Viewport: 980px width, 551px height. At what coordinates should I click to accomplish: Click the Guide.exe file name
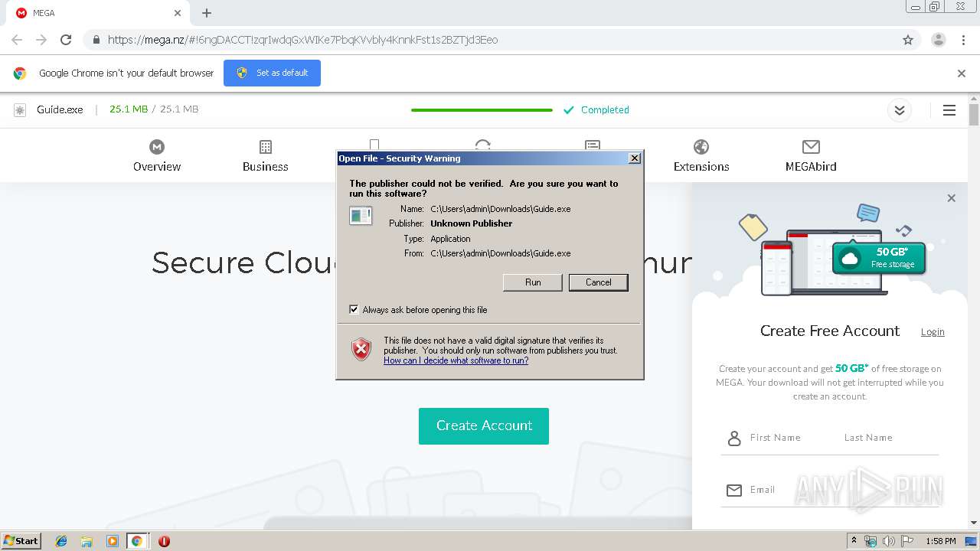tap(60, 109)
